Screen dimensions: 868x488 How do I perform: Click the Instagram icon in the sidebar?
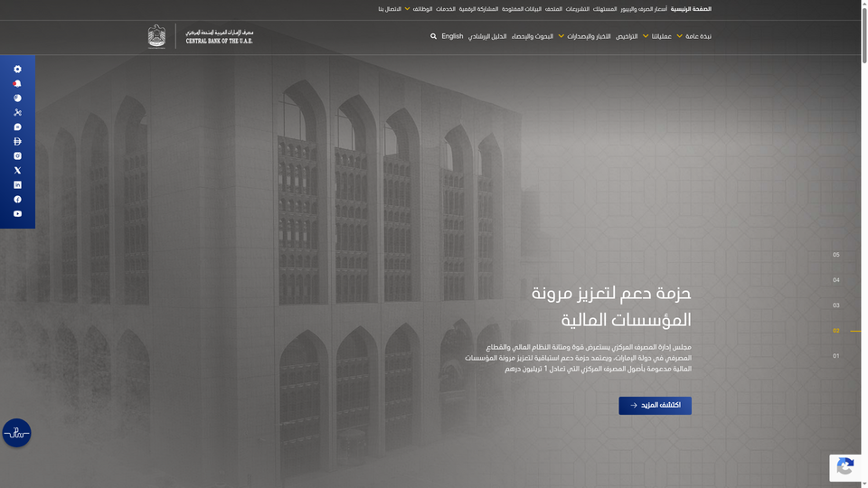tap(17, 155)
